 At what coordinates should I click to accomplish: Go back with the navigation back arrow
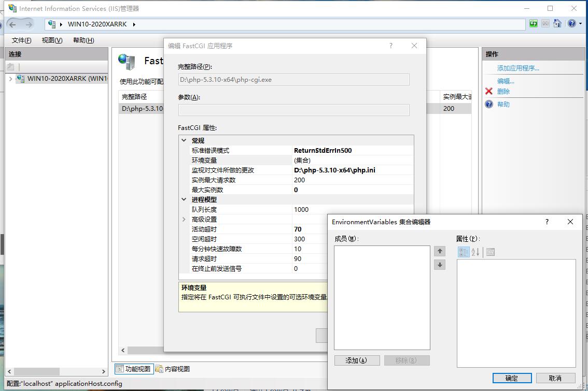(13, 24)
